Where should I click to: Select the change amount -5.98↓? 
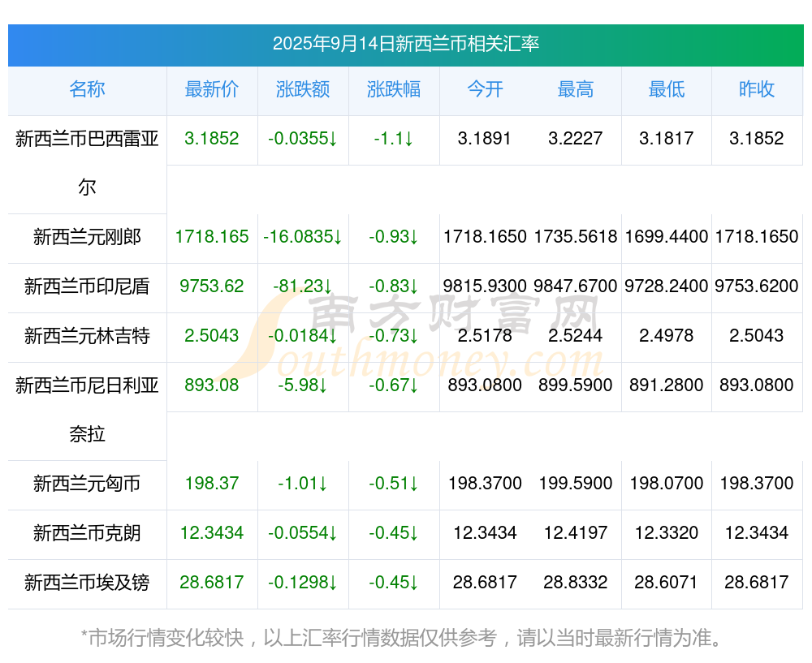point(303,385)
